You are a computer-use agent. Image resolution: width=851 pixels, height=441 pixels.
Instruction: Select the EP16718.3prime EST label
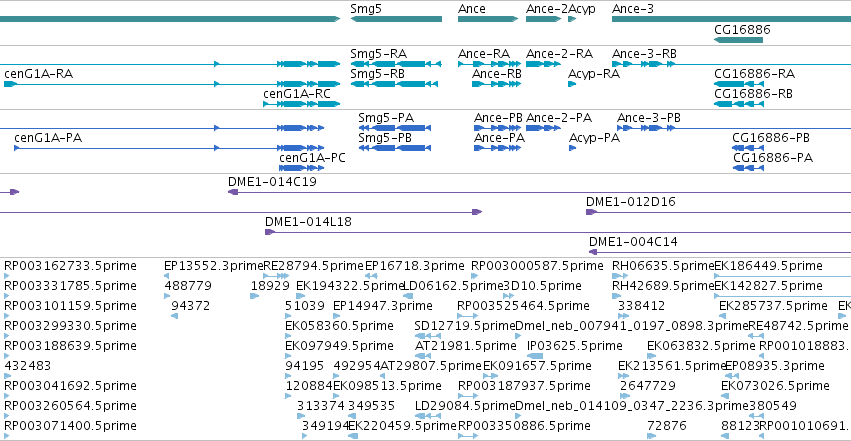coord(415,266)
